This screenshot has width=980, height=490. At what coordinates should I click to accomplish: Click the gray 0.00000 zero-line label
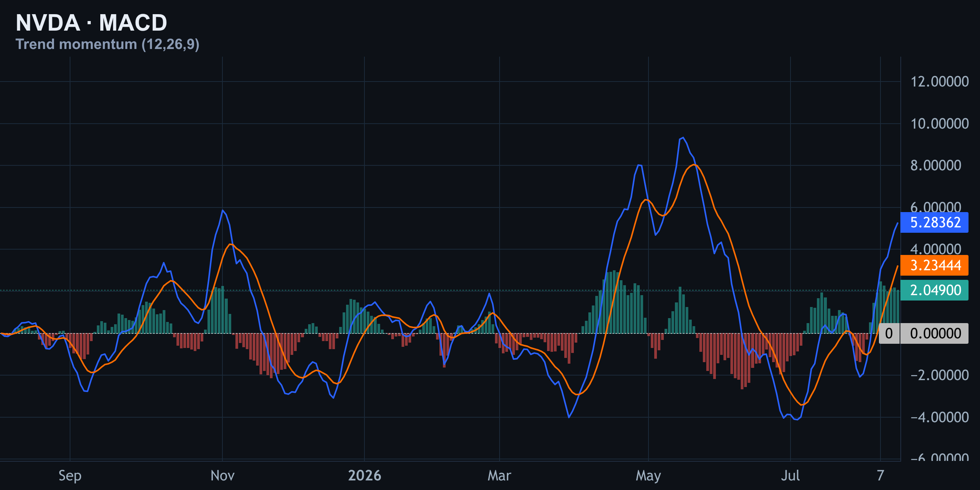tap(934, 333)
